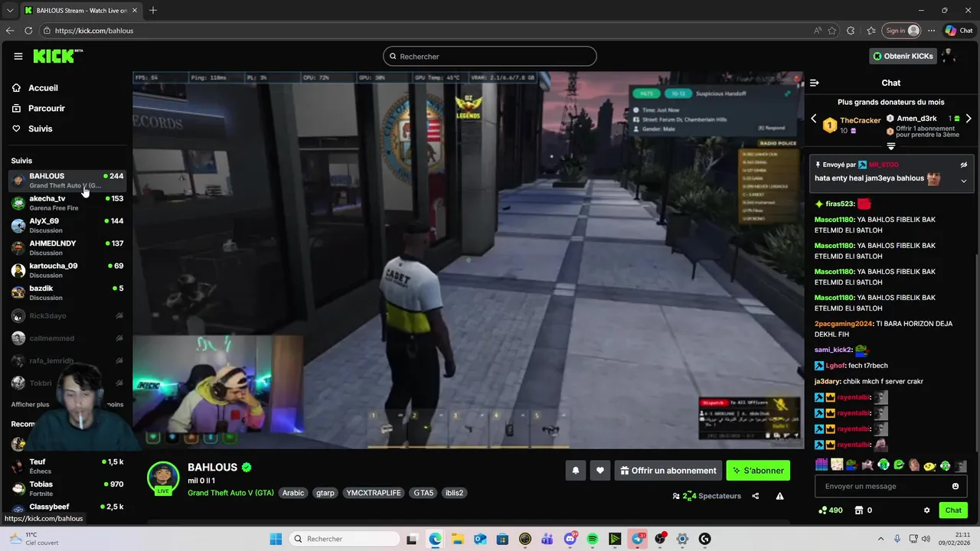Viewport: 980px width, 551px height.
Task: Click the notification bell for BAHLOUS
Action: (576, 471)
